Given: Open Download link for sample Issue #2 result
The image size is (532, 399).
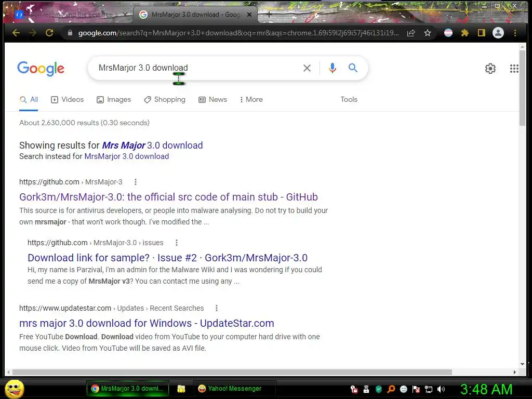Looking at the screenshot, I should (x=168, y=258).
